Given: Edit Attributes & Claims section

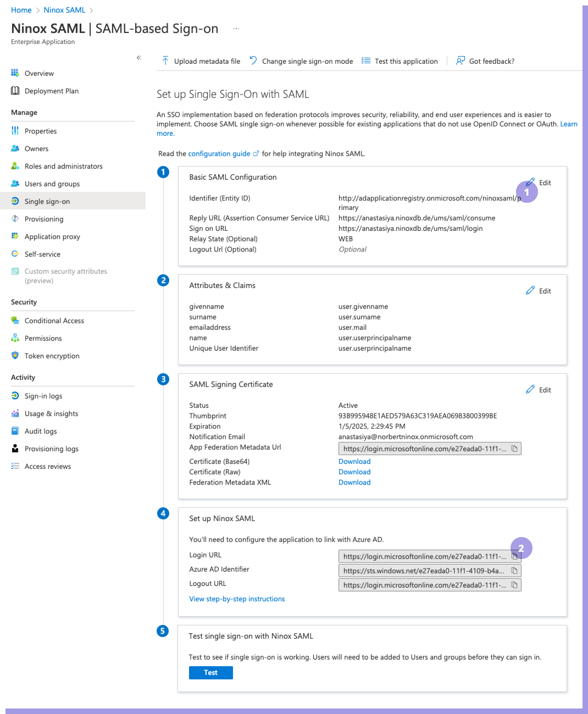Looking at the screenshot, I should pos(539,290).
